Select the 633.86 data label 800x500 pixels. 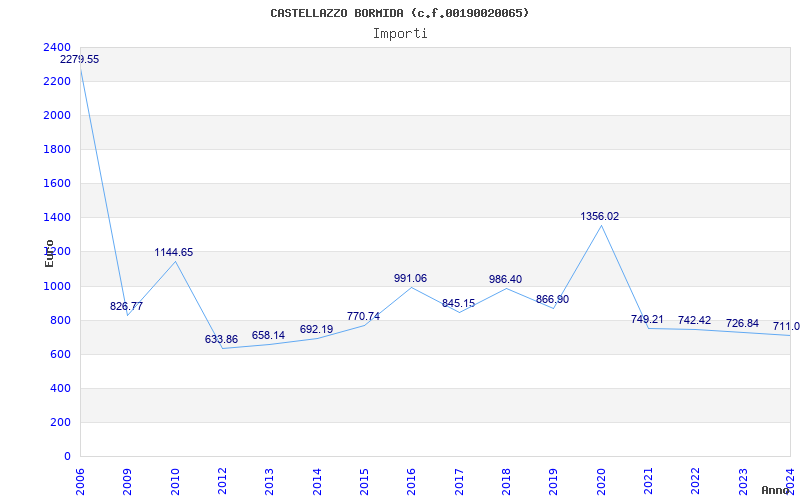tap(221, 339)
